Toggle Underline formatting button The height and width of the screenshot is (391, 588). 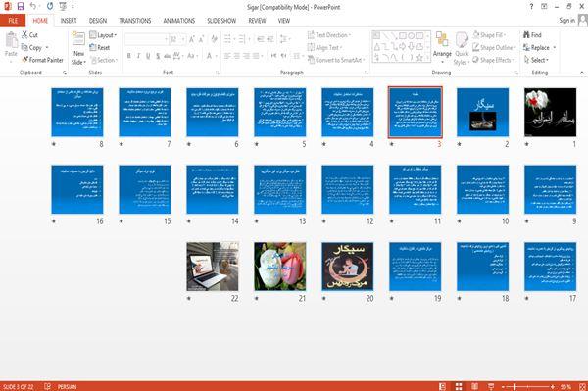pos(148,56)
